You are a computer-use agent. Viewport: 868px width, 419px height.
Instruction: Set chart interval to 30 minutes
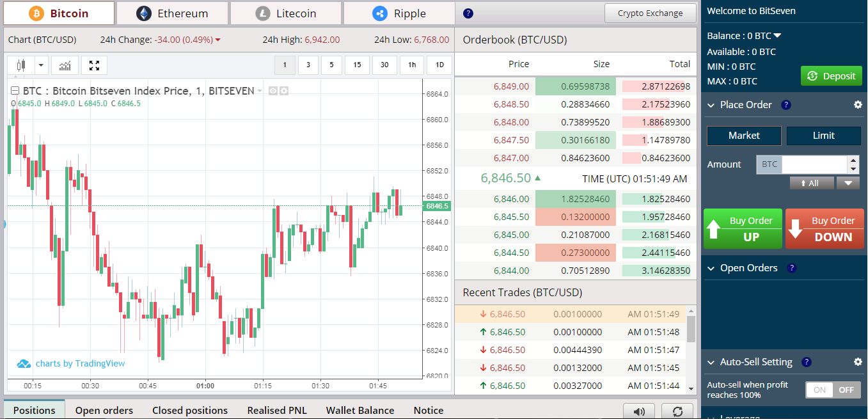[384, 65]
